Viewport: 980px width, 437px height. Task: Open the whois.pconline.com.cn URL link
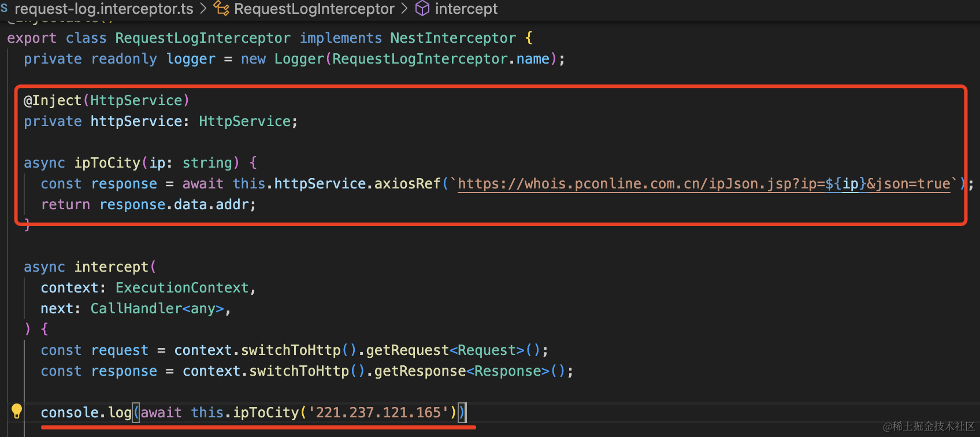tap(636, 184)
